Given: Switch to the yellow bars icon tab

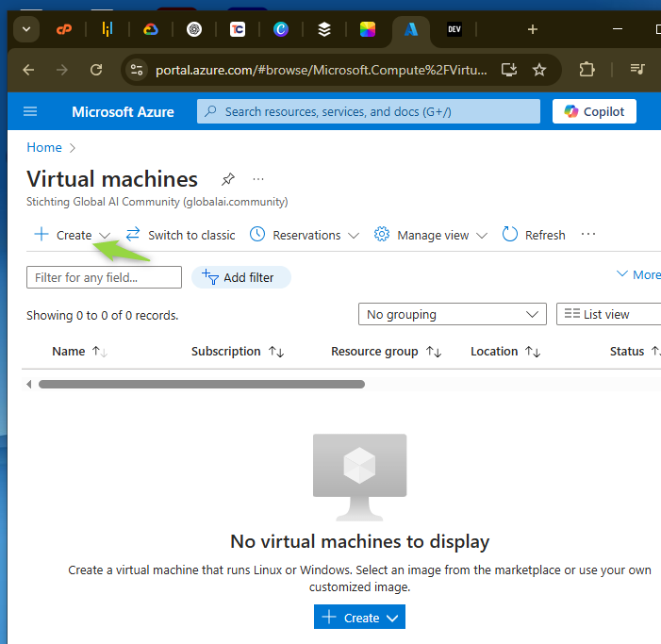Looking at the screenshot, I should 107,29.
